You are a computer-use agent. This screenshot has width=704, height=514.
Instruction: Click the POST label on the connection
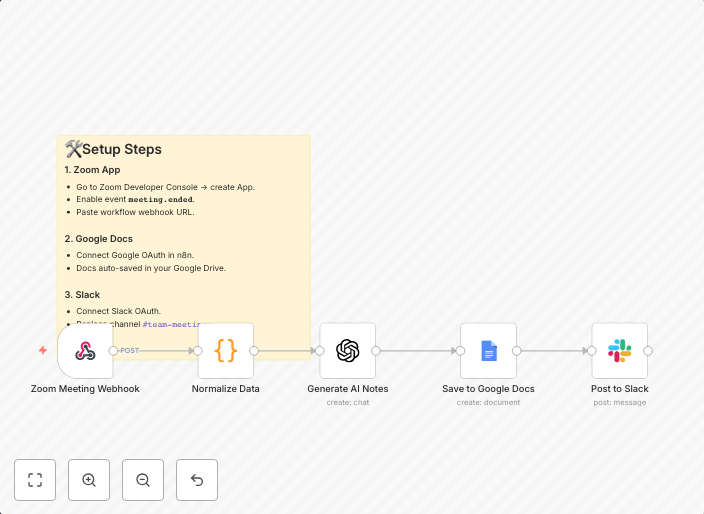point(130,351)
